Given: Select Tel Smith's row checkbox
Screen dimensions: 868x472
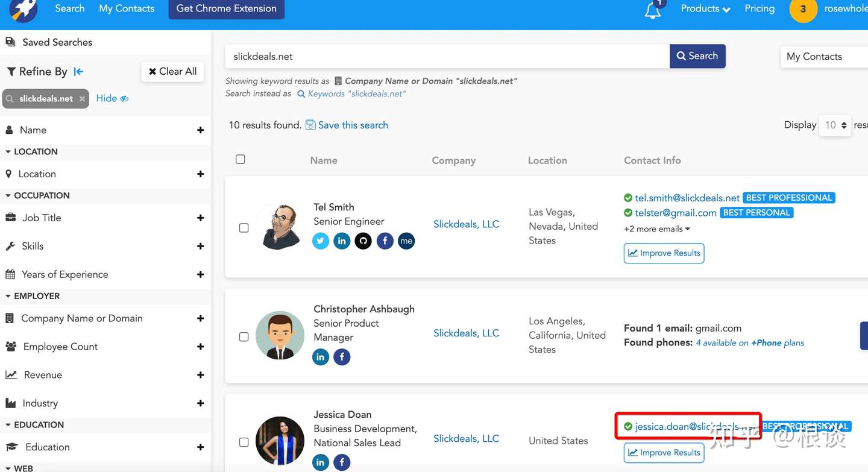Looking at the screenshot, I should tap(244, 228).
